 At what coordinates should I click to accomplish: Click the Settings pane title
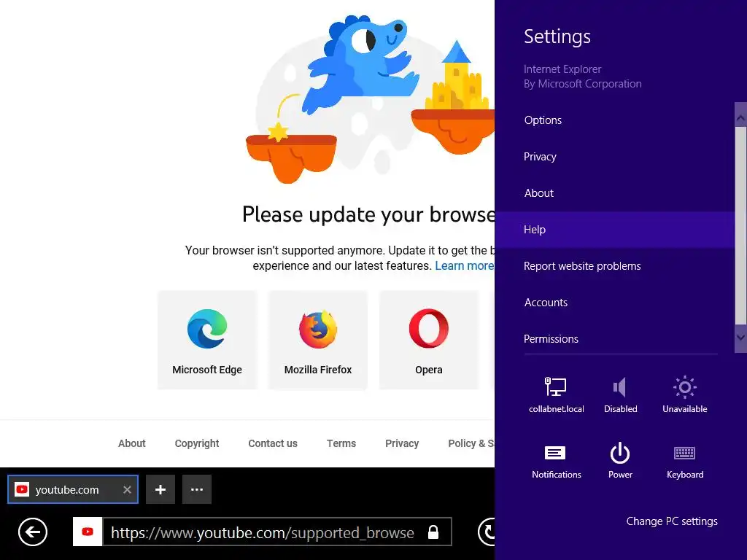(557, 36)
